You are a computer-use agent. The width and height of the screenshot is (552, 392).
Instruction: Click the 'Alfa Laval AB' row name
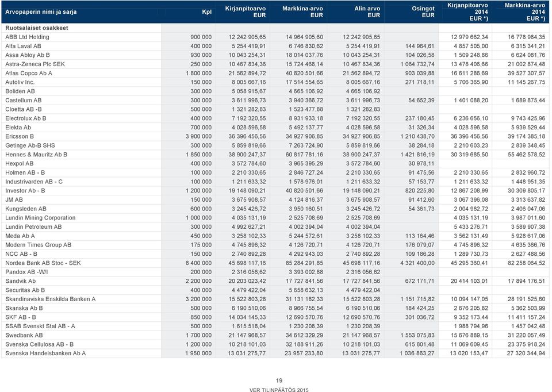(x=23, y=46)
